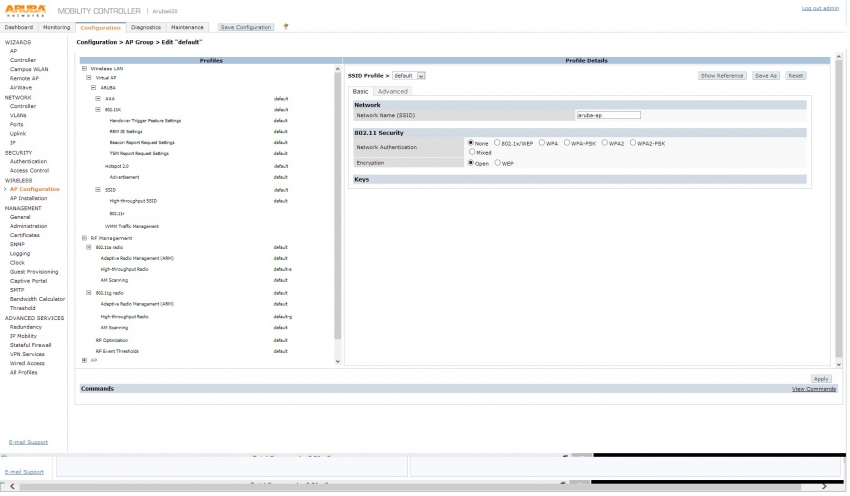The image size is (850, 496).
Task: Open the View Commands link
Action: pos(814,389)
